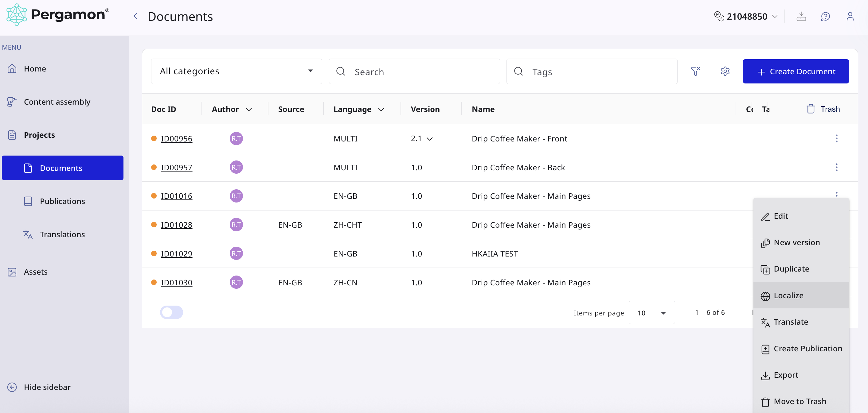
Task: Open the download inbox icon in header
Action: [x=801, y=16]
